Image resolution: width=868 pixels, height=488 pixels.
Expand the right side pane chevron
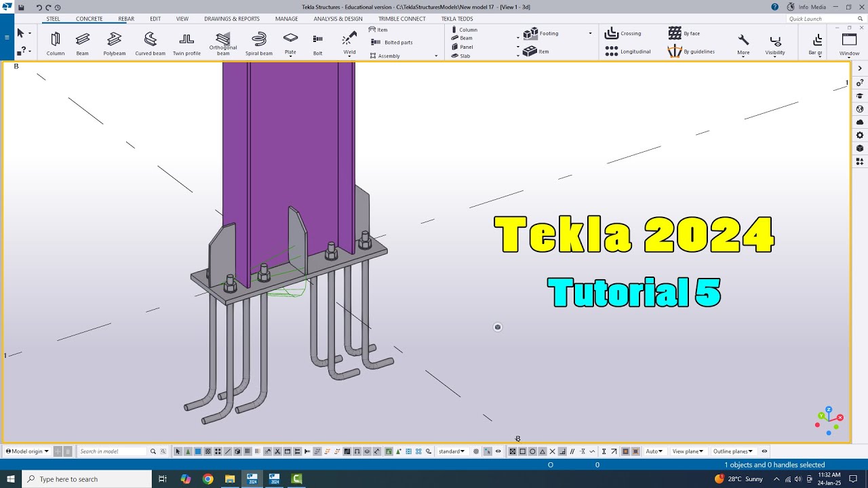point(860,68)
